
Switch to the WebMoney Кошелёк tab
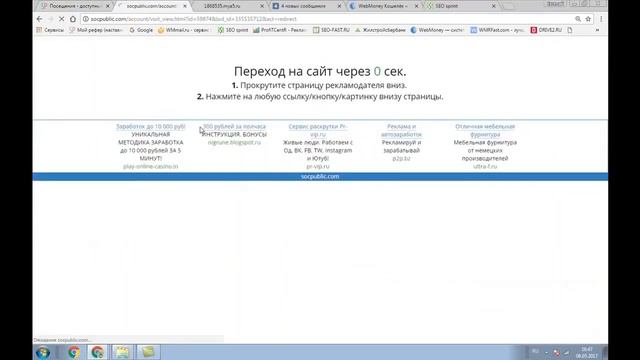(384, 6)
